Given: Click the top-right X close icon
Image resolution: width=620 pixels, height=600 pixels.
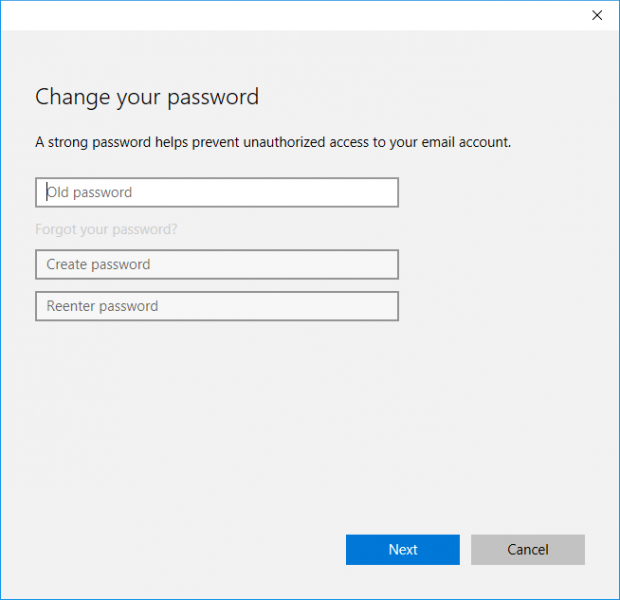Looking at the screenshot, I should click(x=597, y=15).
